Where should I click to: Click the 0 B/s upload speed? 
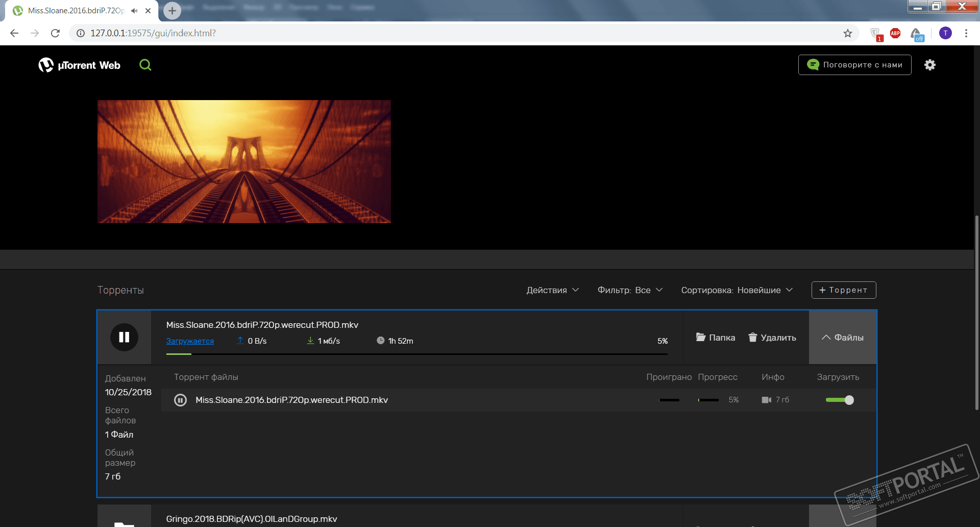pyautogui.click(x=257, y=341)
